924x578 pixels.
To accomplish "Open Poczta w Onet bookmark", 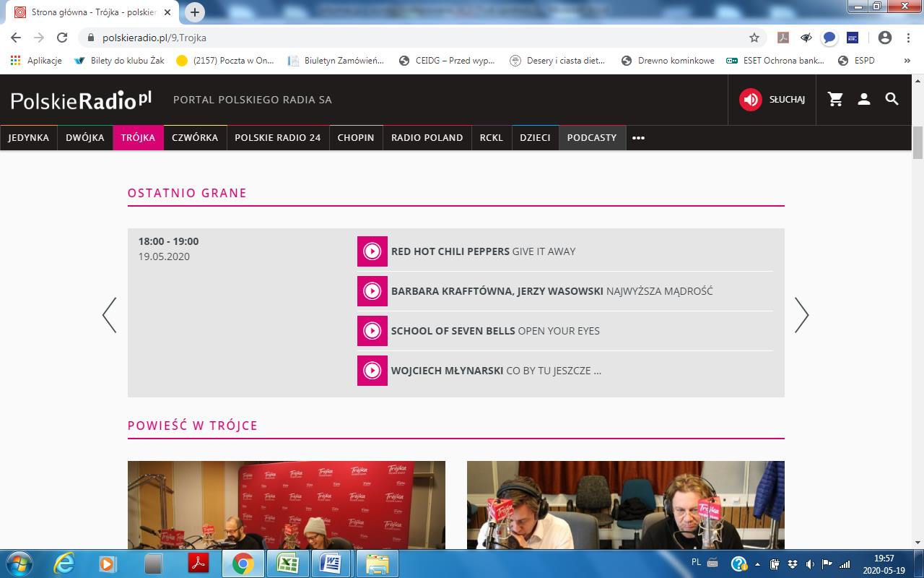I will 225,61.
